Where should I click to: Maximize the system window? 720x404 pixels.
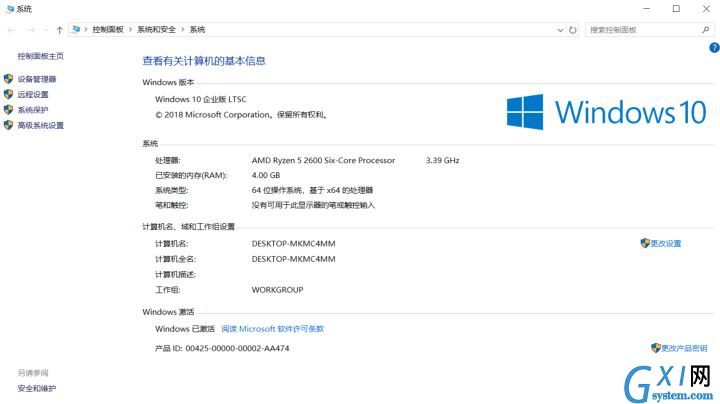676,9
